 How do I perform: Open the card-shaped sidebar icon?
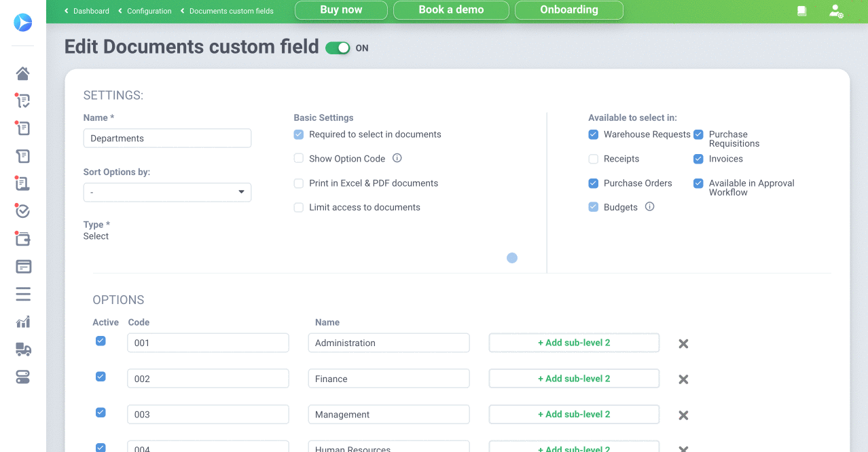(23, 267)
